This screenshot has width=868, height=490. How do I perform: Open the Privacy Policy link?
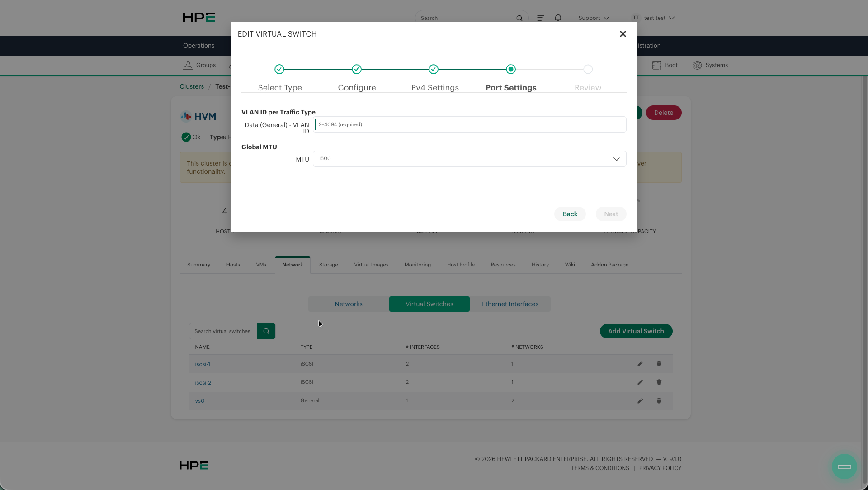click(x=660, y=468)
